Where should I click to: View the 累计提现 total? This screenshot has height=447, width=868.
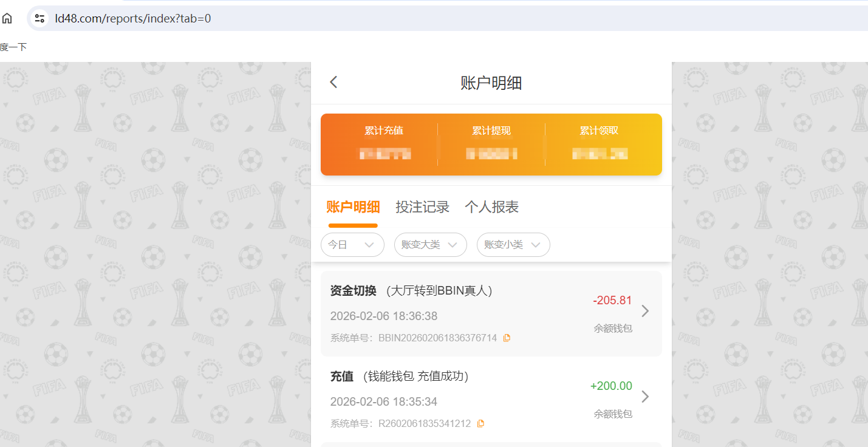coord(491,144)
